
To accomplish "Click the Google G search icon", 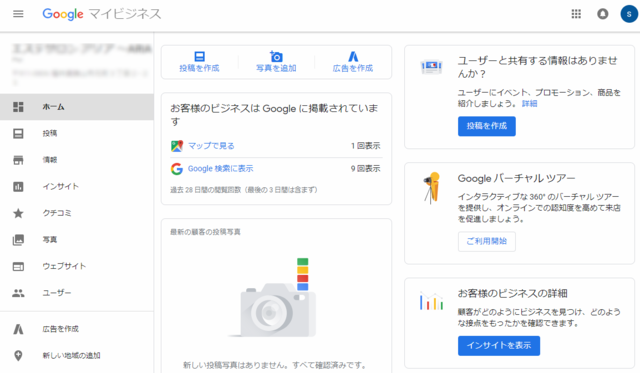I will (x=177, y=169).
